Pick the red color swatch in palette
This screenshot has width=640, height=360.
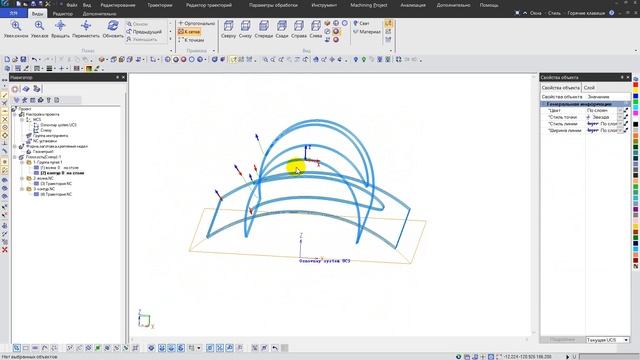636,85
